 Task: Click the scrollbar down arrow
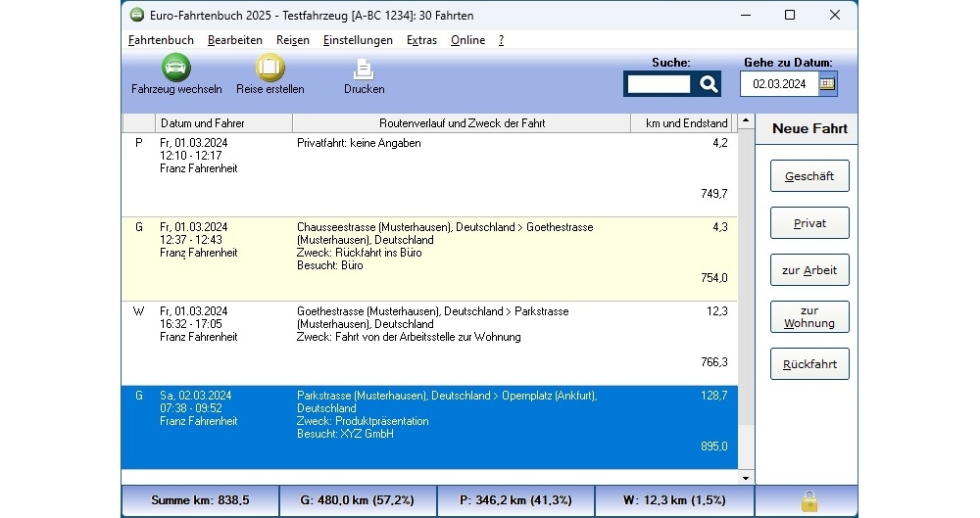746,478
